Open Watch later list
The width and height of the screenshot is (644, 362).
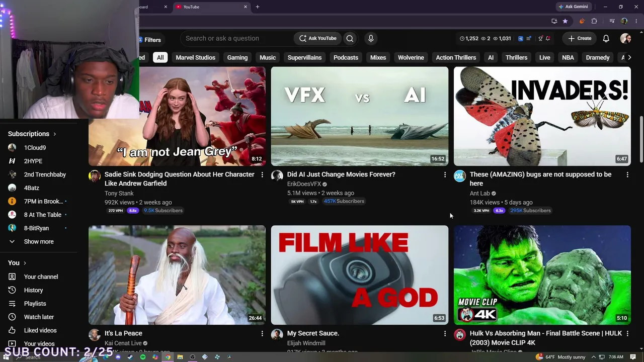(39, 317)
